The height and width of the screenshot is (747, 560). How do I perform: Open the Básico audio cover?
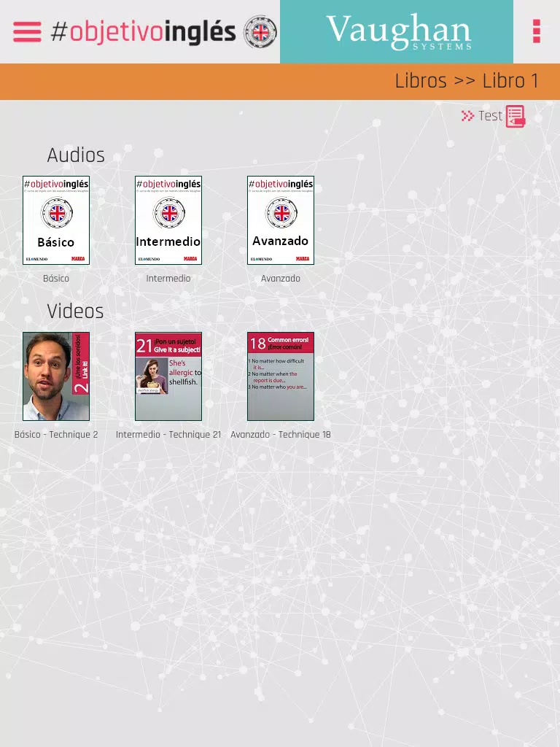point(56,220)
